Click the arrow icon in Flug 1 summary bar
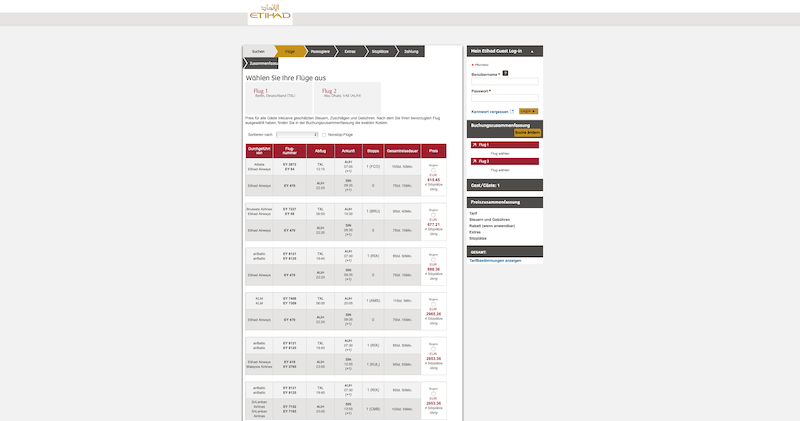Screen dimensions: 800x421 pyautogui.click(x=474, y=145)
